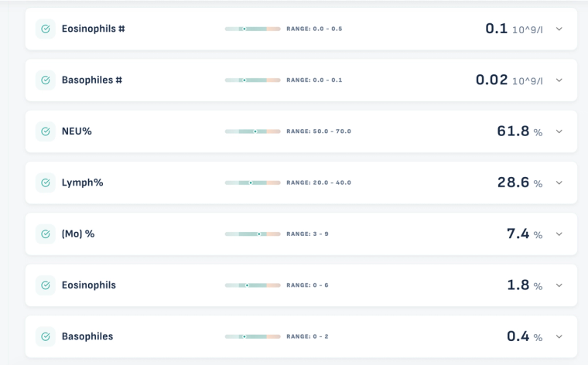Open the NEU% details chevron
The image size is (588, 365).
(x=559, y=131)
